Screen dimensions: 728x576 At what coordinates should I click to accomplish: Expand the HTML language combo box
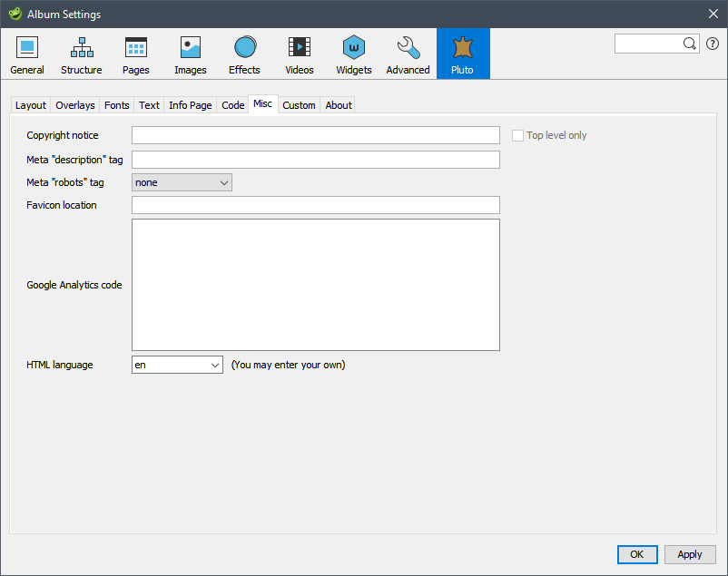tap(214, 365)
